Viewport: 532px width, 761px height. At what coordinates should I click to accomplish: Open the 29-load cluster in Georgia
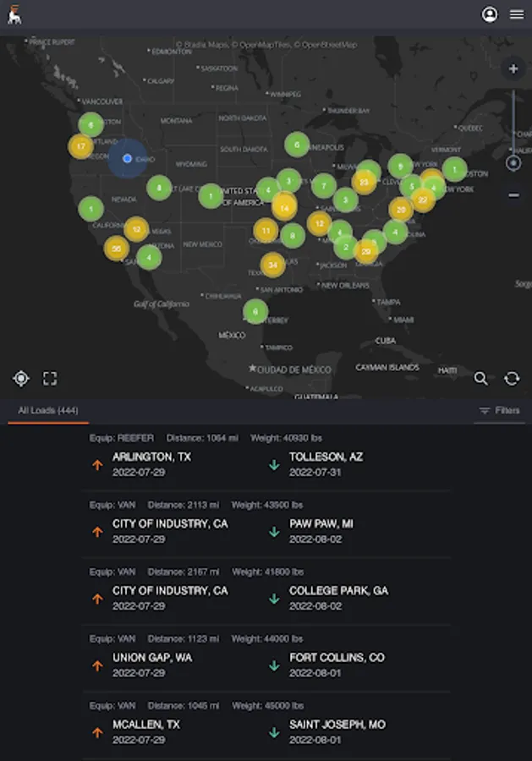pos(366,251)
